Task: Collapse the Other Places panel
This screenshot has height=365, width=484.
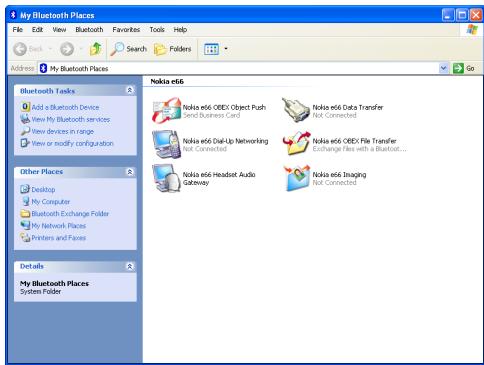Action: click(130, 172)
